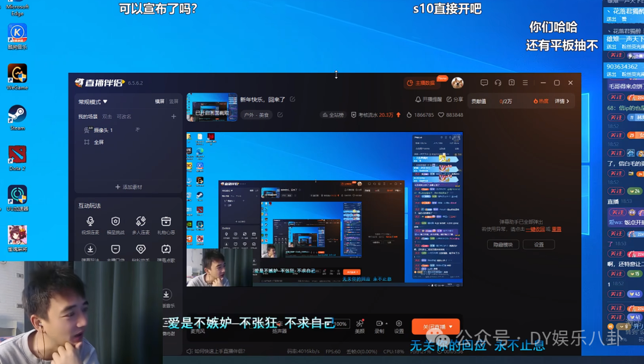Open 如何快速上手直播伴侣 help tip
The image size is (644, 364).
pos(216,351)
